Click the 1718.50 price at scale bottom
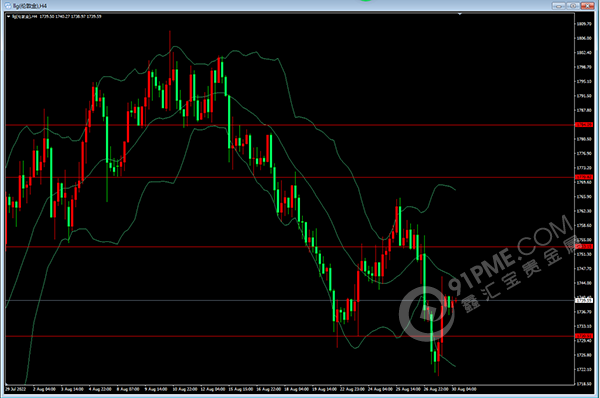The image size is (600, 398). coord(584,383)
